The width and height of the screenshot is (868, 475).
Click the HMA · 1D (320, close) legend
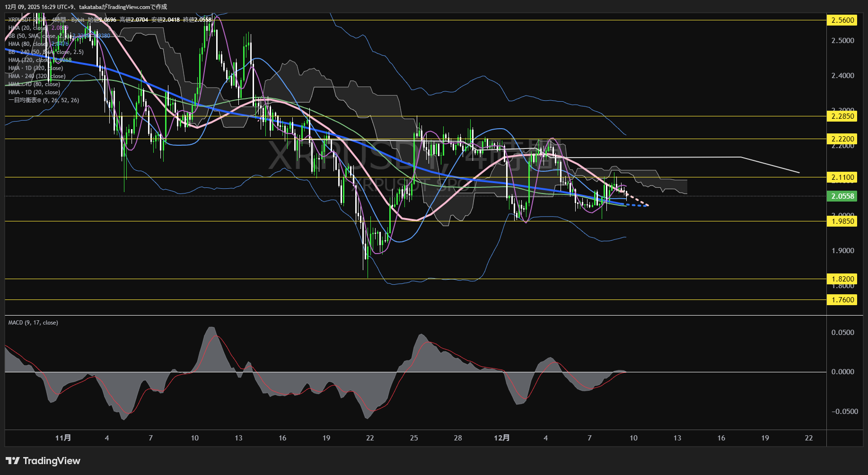point(35,68)
